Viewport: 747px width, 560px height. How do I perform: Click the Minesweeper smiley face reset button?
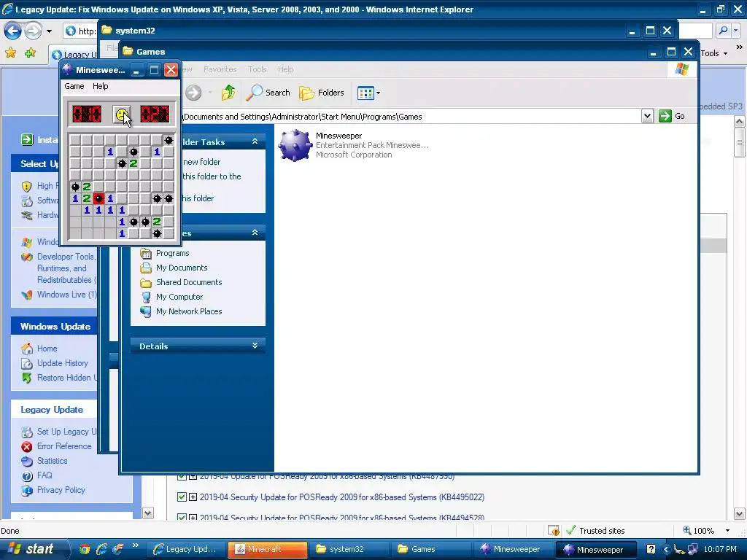pos(122,114)
